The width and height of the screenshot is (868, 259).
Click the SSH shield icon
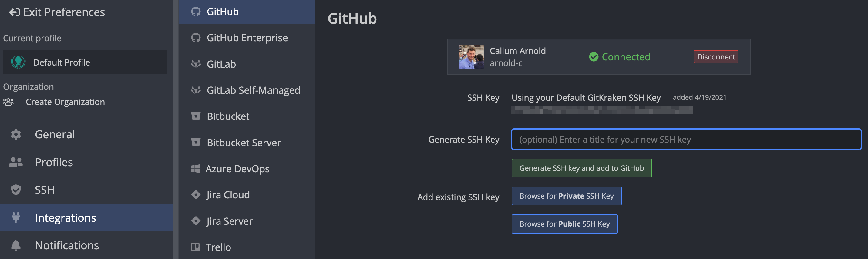(x=16, y=190)
